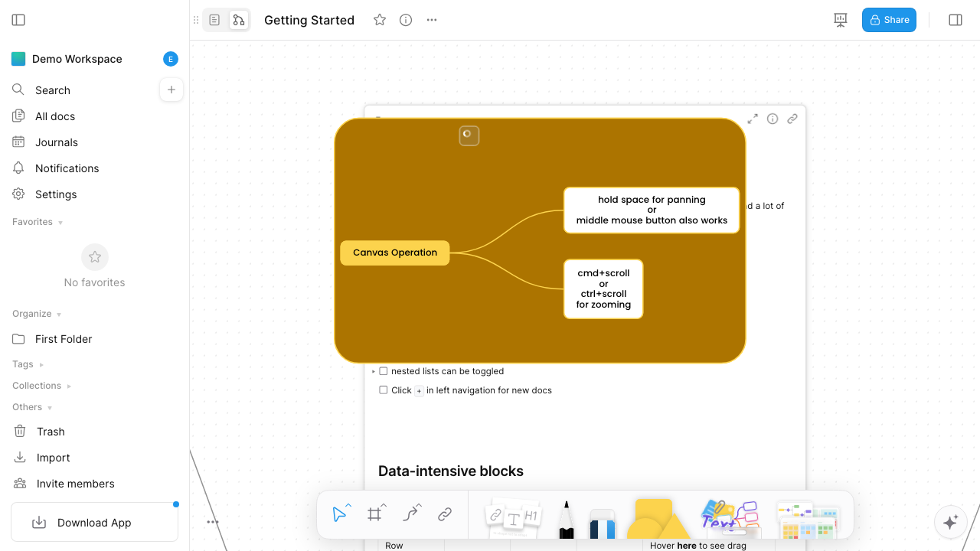The width and height of the screenshot is (980, 551).
Task: Select the link tool
Action: click(445, 514)
